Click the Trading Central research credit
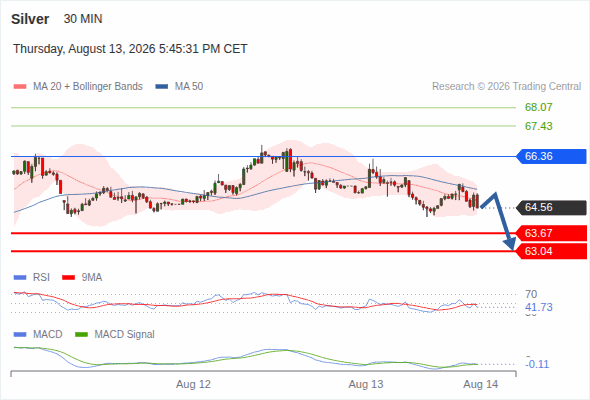590x400 pixels. 506,87
